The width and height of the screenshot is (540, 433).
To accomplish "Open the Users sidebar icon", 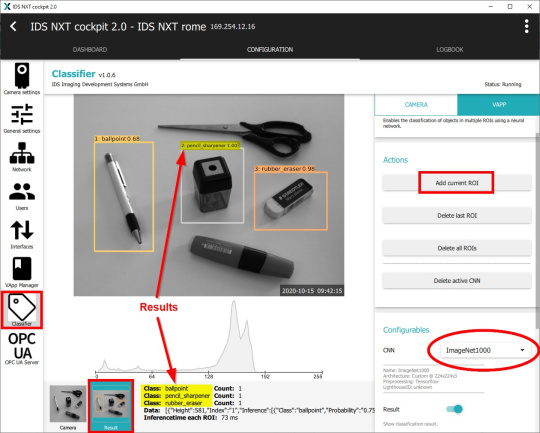I will pyautogui.click(x=22, y=195).
